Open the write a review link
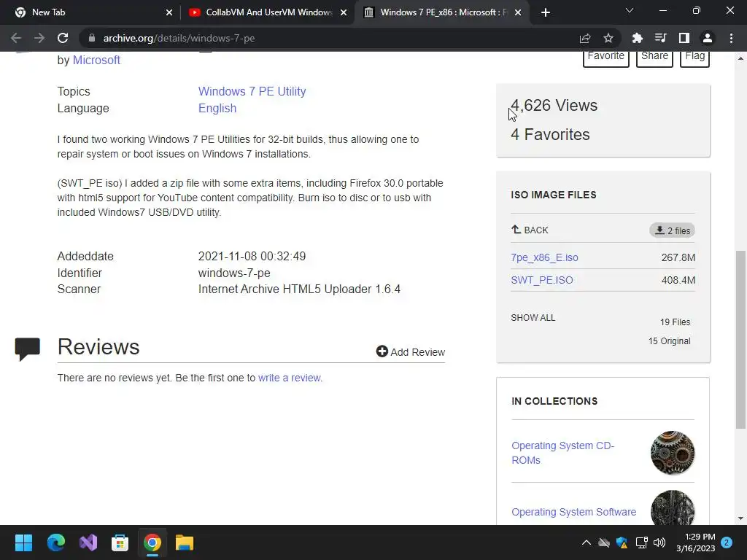 pyautogui.click(x=289, y=378)
